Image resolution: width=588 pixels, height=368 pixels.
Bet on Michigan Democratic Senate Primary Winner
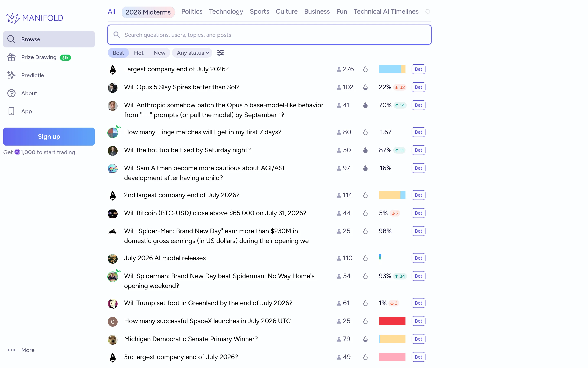coord(418,339)
